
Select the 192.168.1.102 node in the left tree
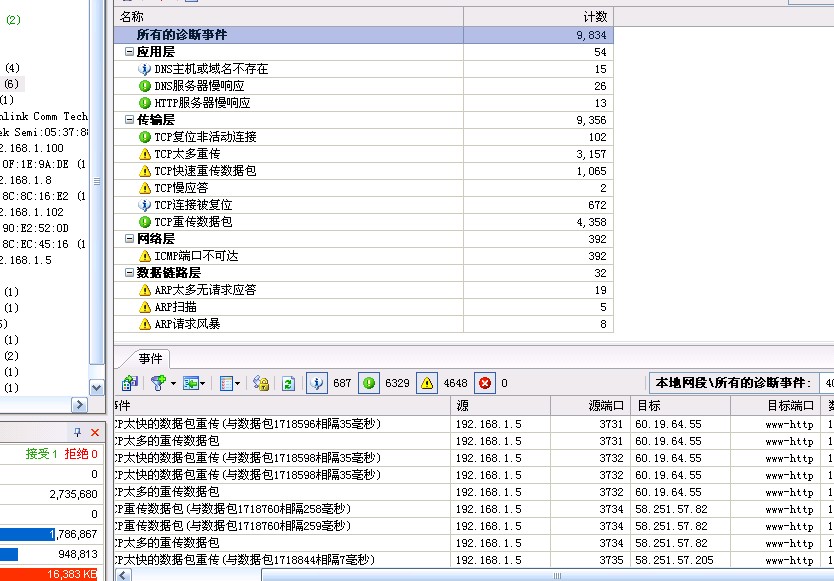click(x=32, y=212)
